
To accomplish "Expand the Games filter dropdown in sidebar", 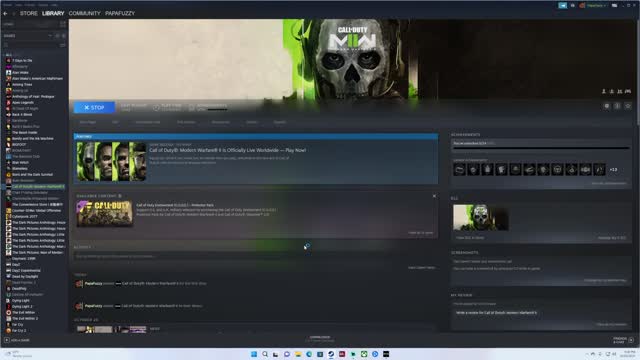I will (x=27, y=36).
